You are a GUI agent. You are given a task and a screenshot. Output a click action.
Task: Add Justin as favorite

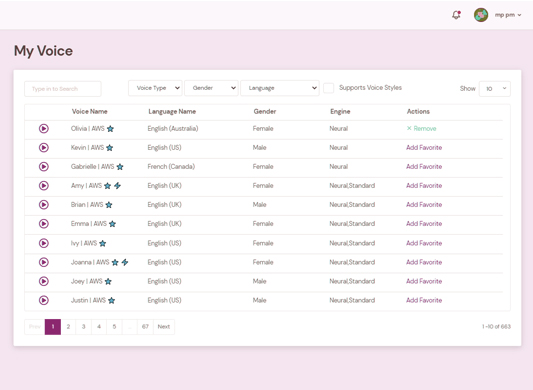pyautogui.click(x=424, y=300)
